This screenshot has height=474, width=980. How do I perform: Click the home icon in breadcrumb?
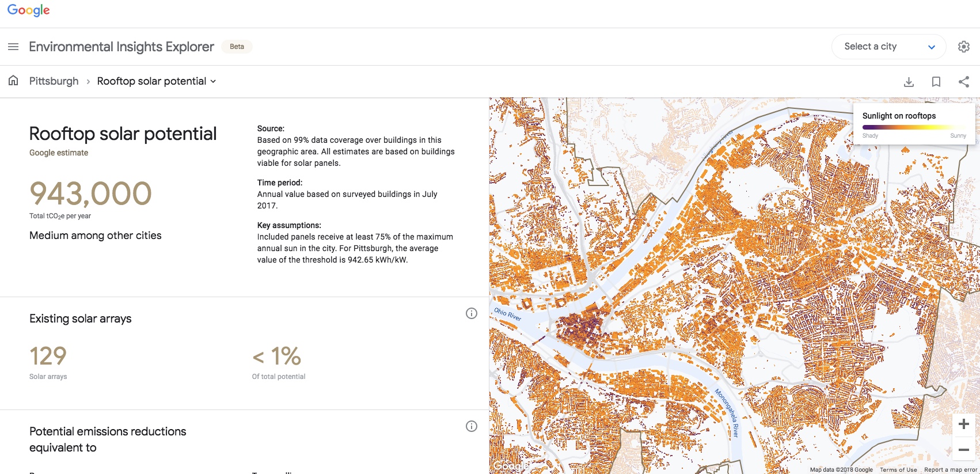pyautogui.click(x=13, y=81)
